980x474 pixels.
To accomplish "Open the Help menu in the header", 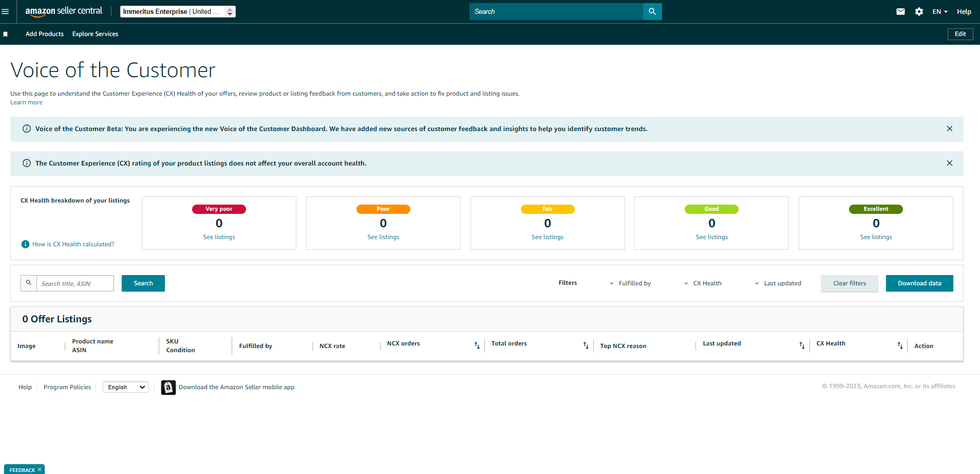I will point(964,11).
